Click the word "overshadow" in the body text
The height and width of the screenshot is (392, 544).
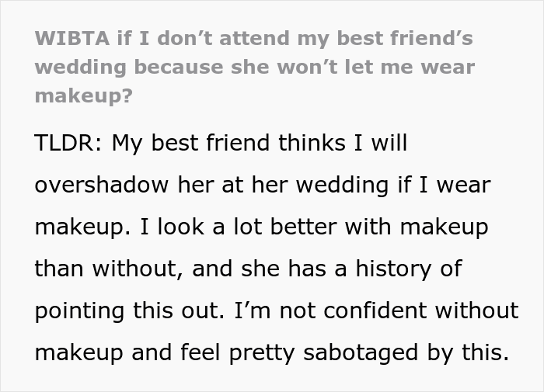click(102, 185)
